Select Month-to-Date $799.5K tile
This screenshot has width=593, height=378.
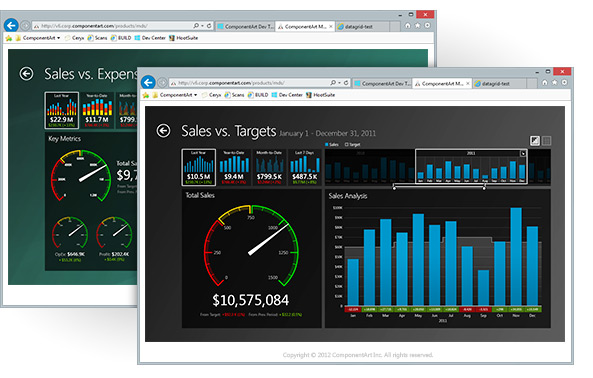[x=269, y=167]
